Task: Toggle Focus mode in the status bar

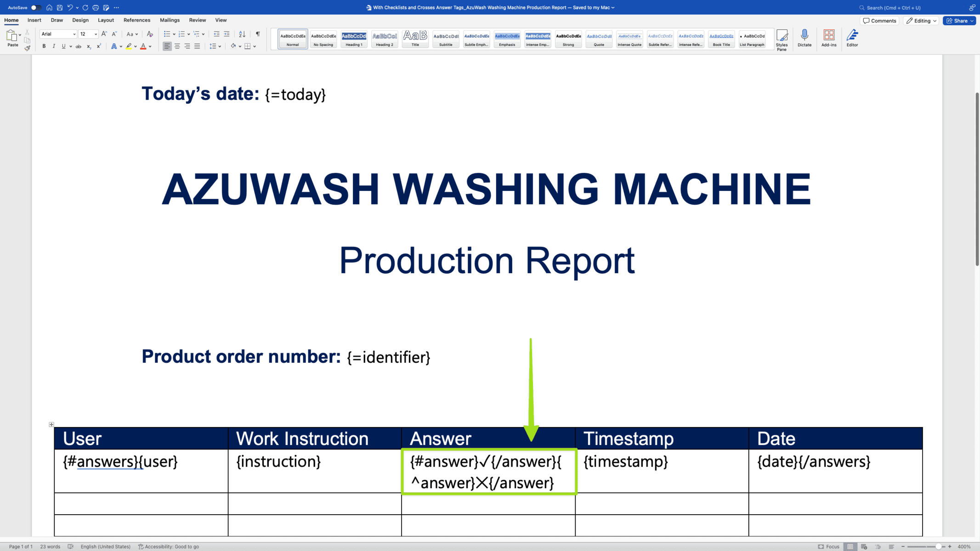Action: [x=828, y=546]
